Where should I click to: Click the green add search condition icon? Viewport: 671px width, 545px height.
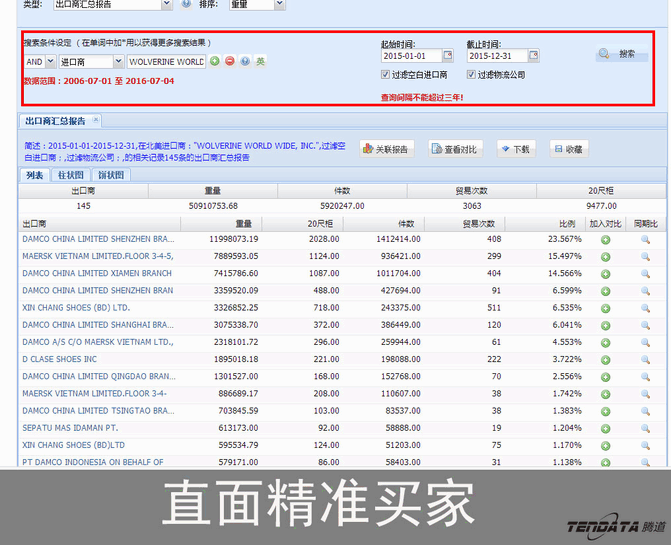pyautogui.click(x=215, y=62)
